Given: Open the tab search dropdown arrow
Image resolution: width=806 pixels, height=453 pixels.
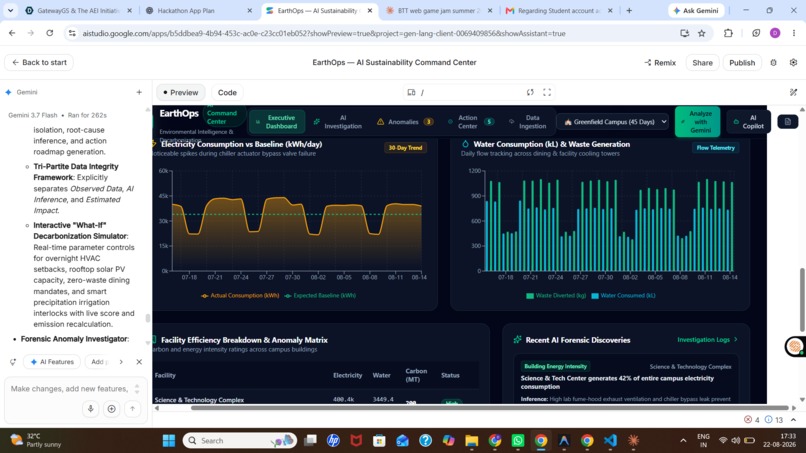Looking at the screenshot, I should click(10, 10).
